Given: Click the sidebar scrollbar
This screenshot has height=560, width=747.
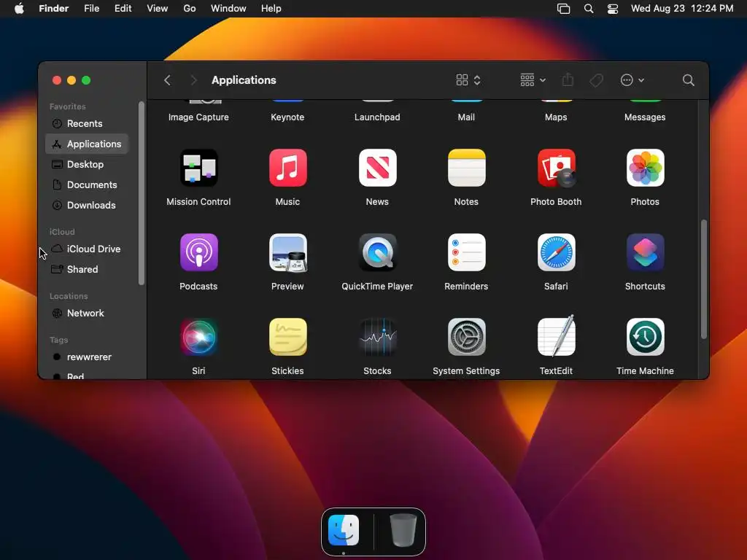Looking at the screenshot, I should tap(141, 192).
